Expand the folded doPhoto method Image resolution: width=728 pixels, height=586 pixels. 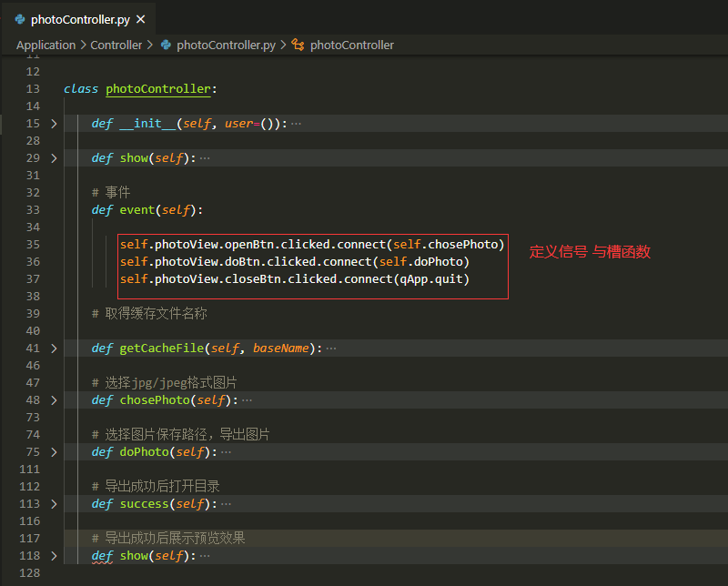[x=54, y=452]
